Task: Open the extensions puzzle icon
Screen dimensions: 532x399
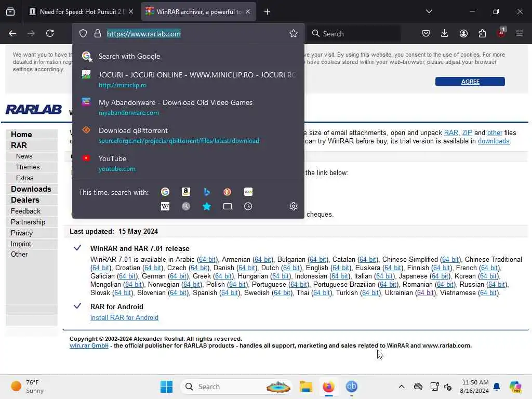Action: (482, 33)
